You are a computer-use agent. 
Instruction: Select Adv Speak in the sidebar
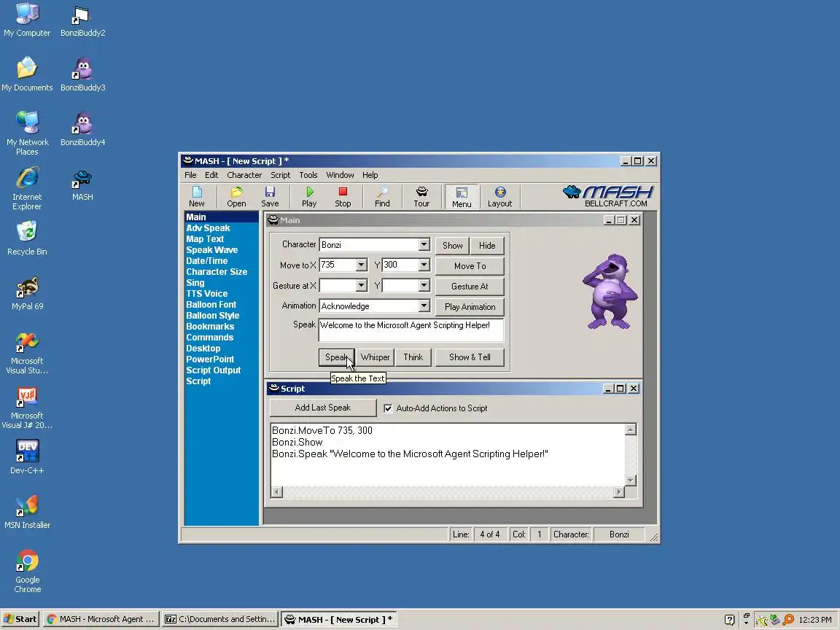click(208, 228)
